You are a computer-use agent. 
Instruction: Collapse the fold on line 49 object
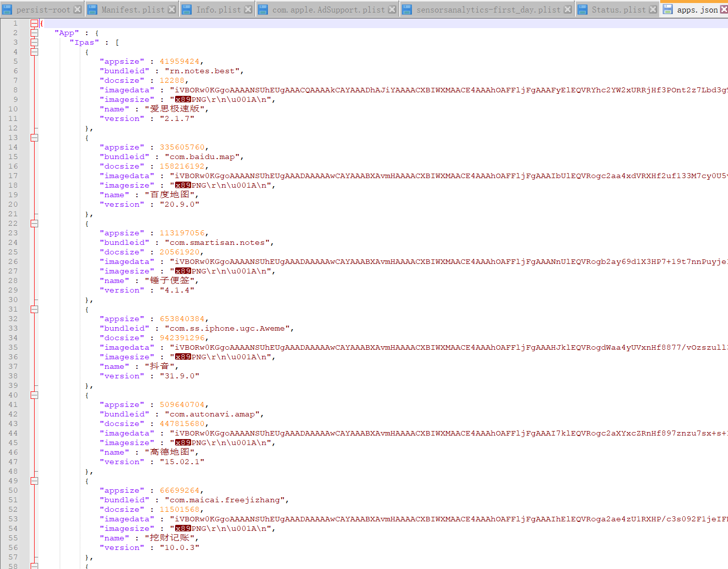click(x=34, y=481)
